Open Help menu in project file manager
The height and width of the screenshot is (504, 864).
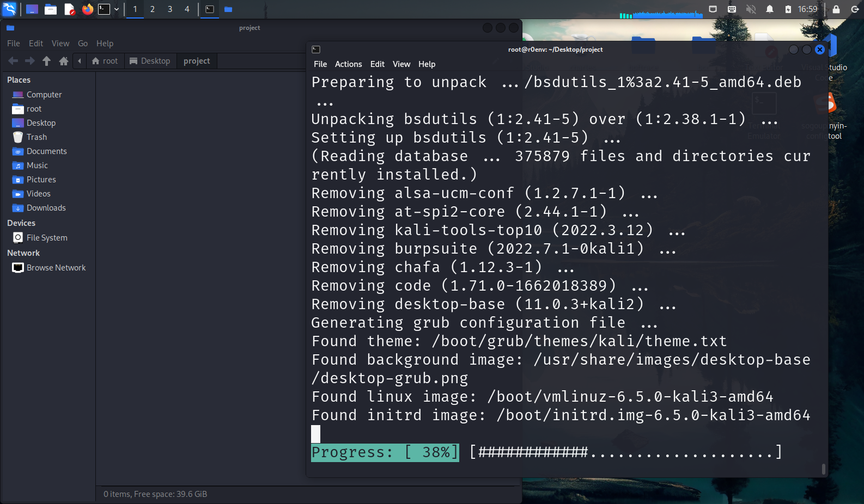click(x=105, y=44)
